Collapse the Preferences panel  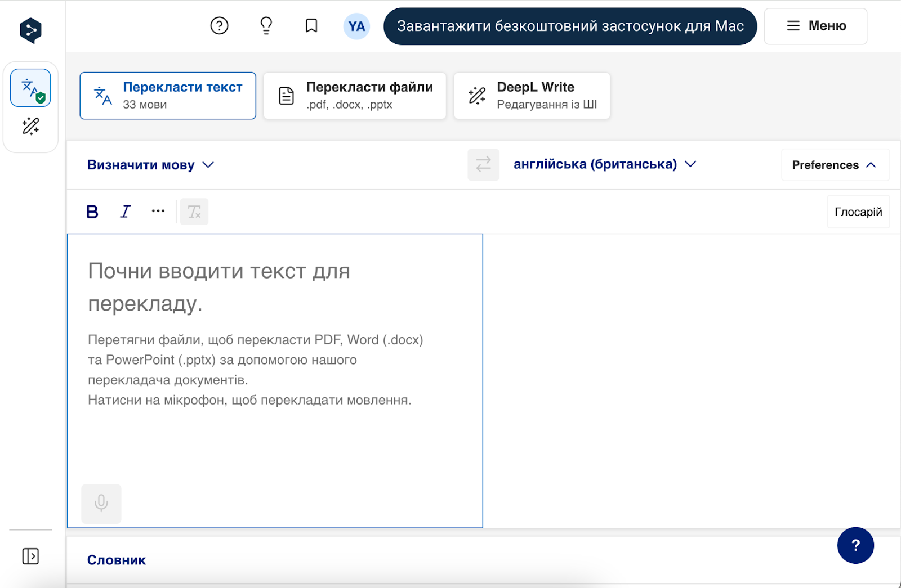pyautogui.click(x=835, y=165)
